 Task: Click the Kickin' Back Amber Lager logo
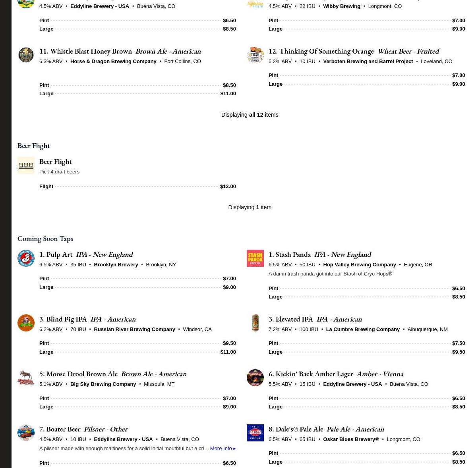255,377
